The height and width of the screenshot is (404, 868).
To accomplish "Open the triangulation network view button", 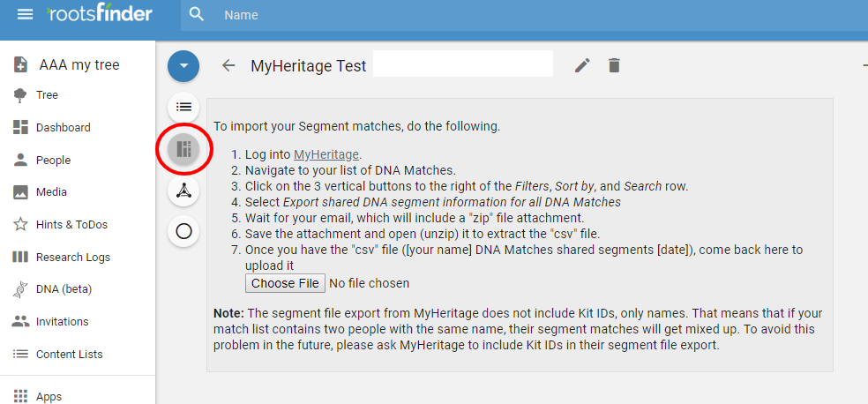I will [x=183, y=191].
